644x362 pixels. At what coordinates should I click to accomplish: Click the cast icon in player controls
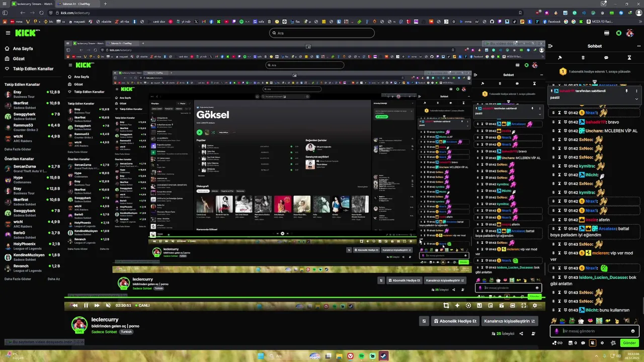[502, 305]
